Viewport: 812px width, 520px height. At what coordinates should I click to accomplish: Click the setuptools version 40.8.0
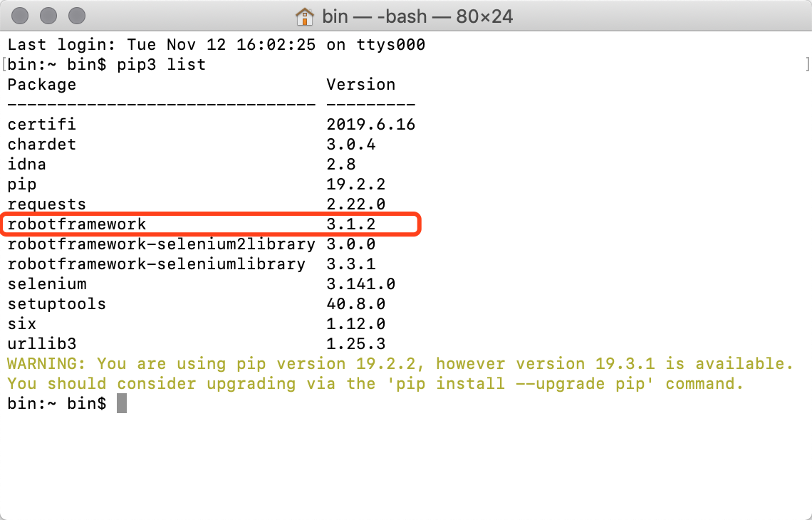coord(355,304)
